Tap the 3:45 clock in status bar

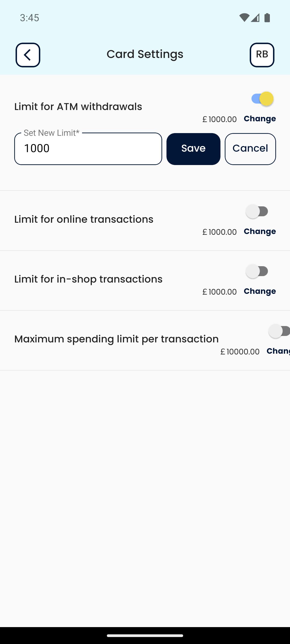coord(30,18)
